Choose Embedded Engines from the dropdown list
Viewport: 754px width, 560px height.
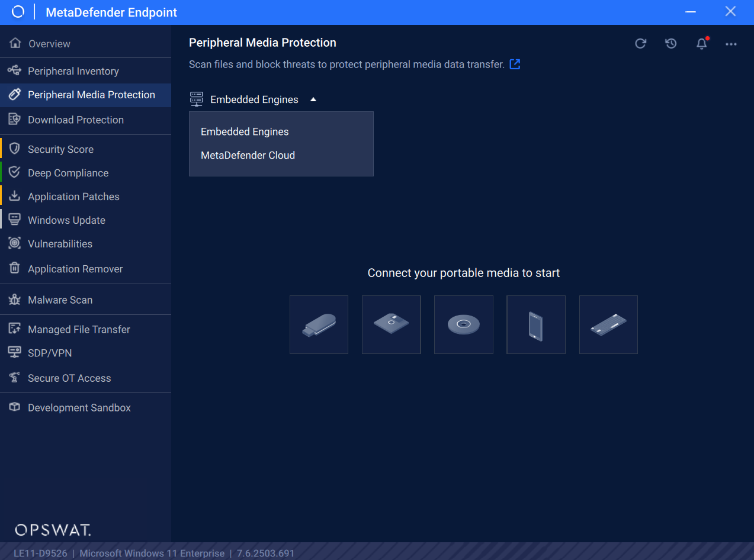point(281,131)
